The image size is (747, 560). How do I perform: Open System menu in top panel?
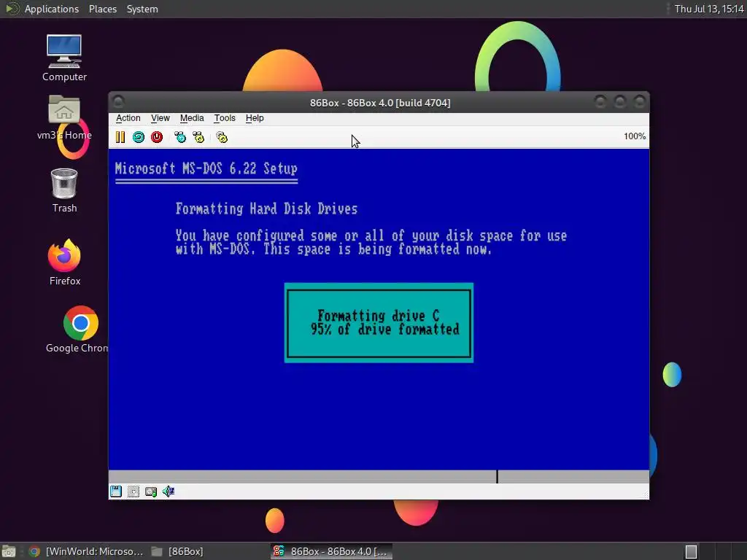(x=142, y=9)
